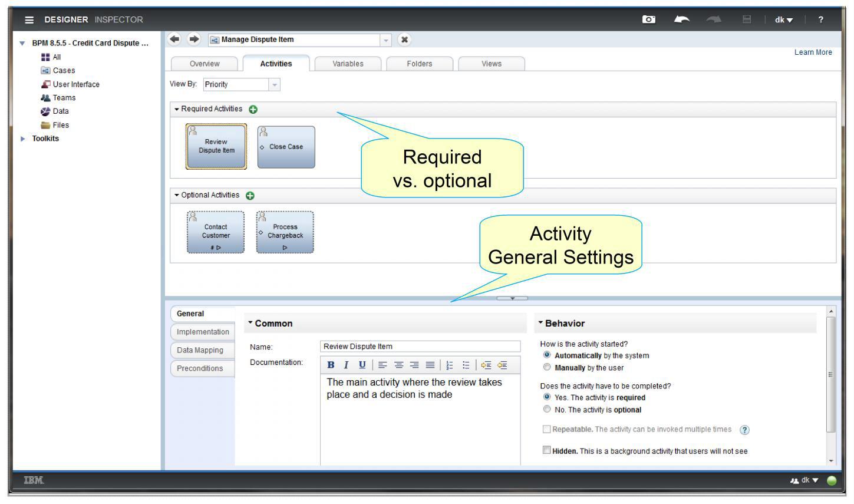Screen dimensions: 854x504
Task: Select No, the activity is optional
Action: tap(547, 409)
